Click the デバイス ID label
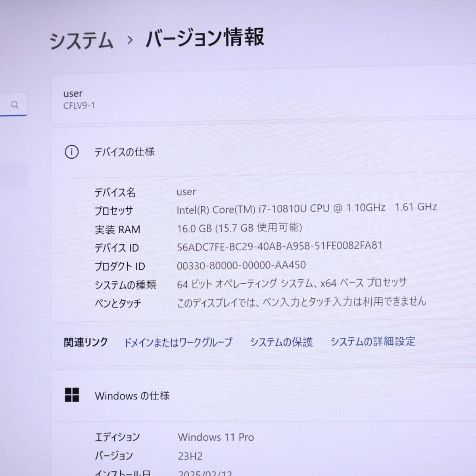 pos(117,248)
